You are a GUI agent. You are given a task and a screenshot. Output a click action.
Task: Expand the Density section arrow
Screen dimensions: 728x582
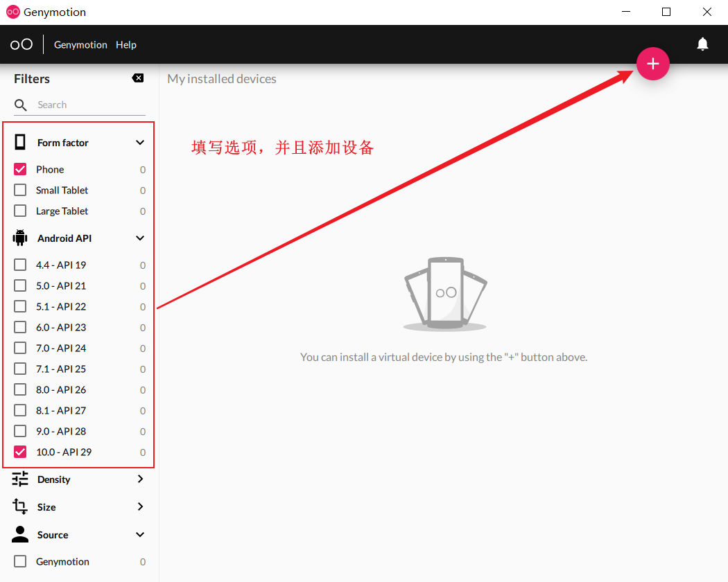(140, 479)
